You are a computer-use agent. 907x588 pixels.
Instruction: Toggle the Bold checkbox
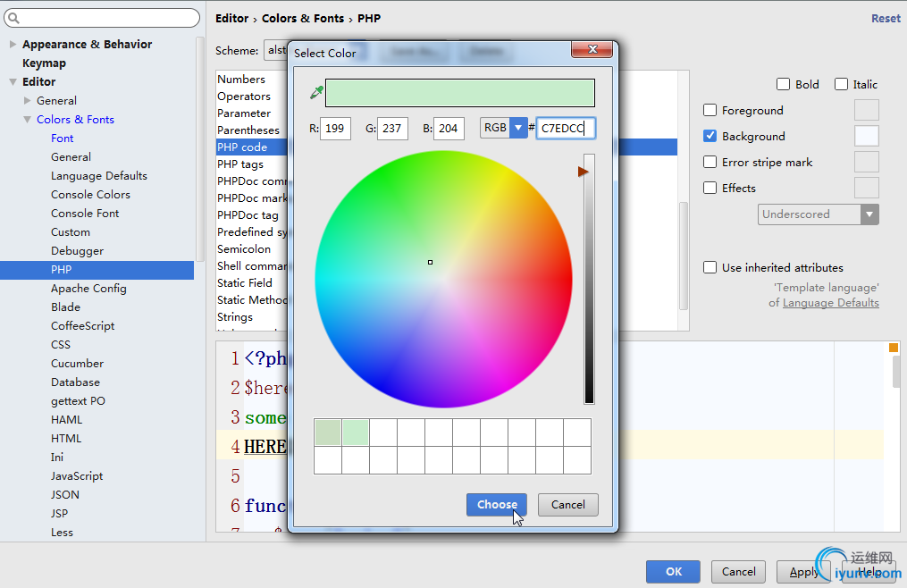783,85
